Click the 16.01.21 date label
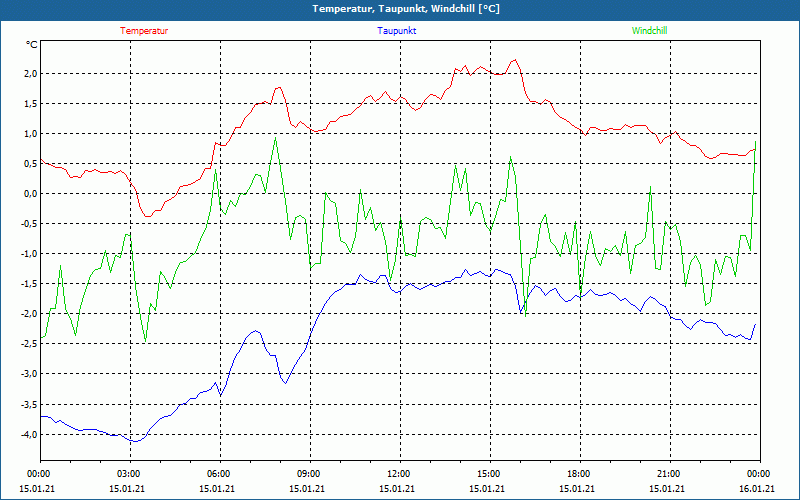 coord(758,489)
